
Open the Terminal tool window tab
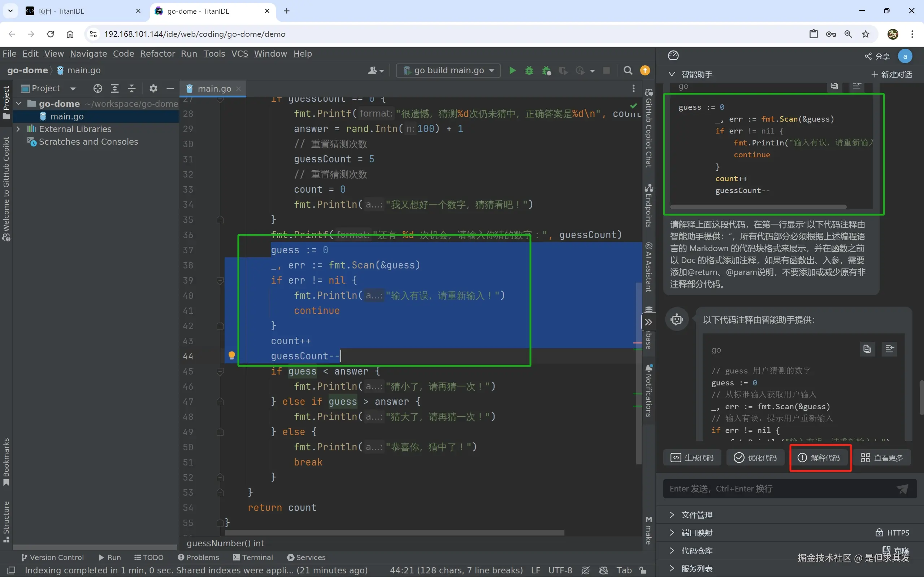point(253,557)
